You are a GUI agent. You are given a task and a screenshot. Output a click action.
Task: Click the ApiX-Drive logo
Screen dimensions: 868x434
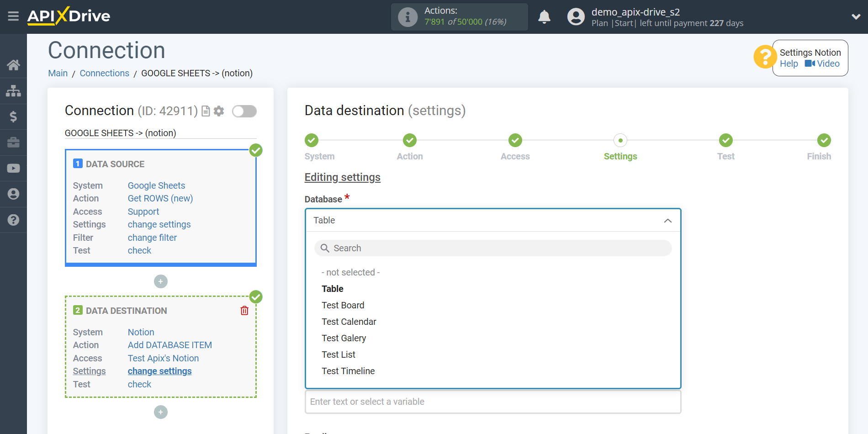pos(69,16)
